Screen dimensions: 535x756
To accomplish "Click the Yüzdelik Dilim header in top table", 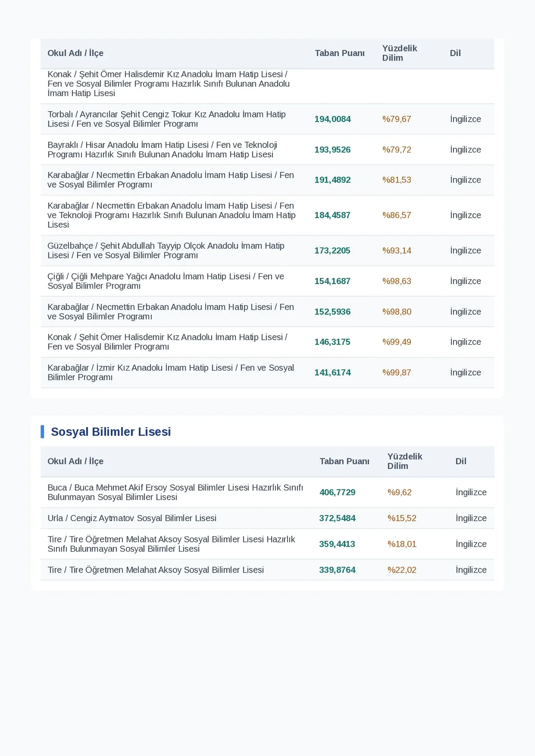I will pyautogui.click(x=400, y=53).
